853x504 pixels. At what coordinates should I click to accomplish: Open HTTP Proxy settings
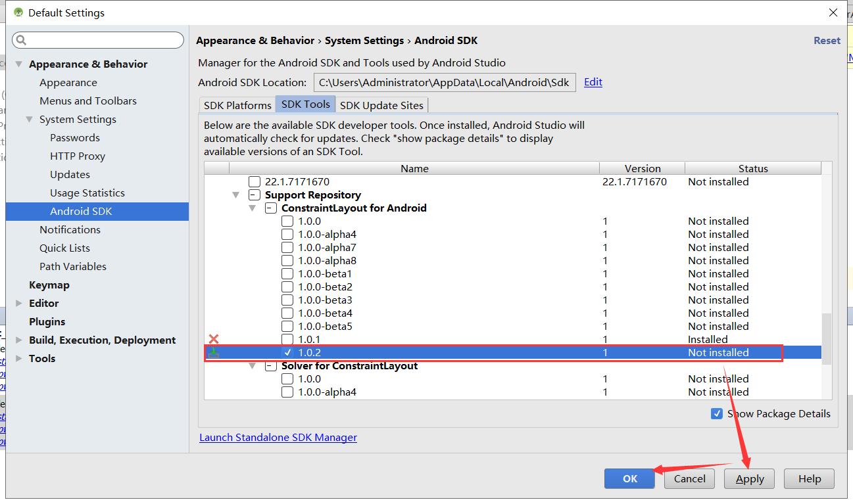[x=78, y=156]
